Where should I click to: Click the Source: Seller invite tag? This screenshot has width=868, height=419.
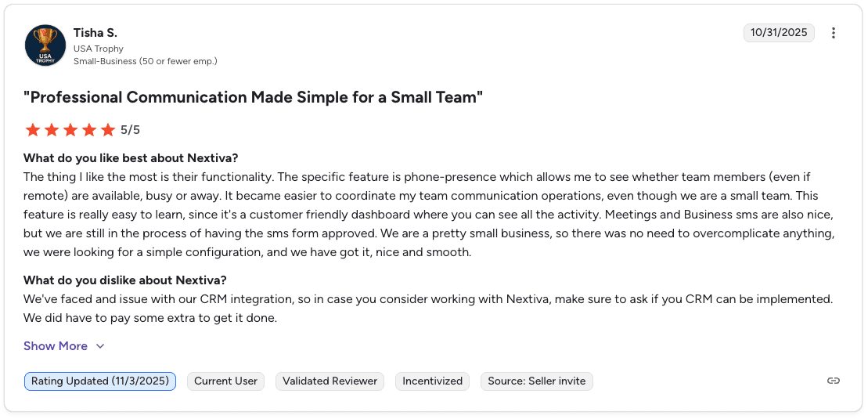[536, 381]
